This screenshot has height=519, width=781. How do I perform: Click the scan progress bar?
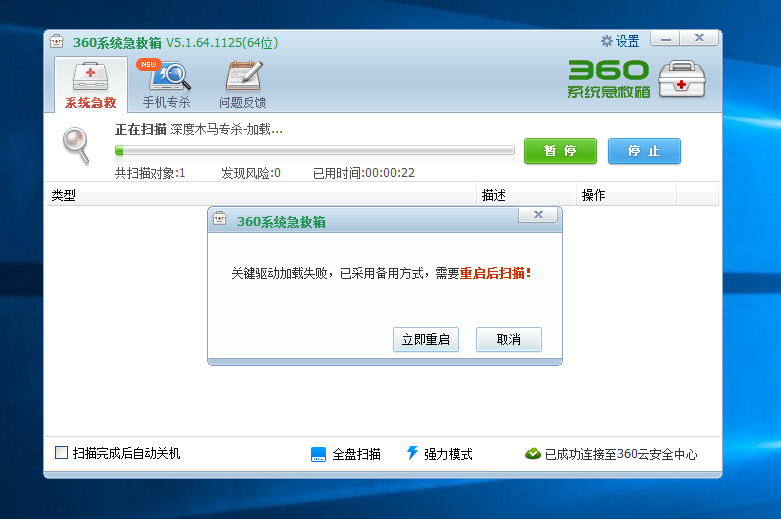click(315, 150)
